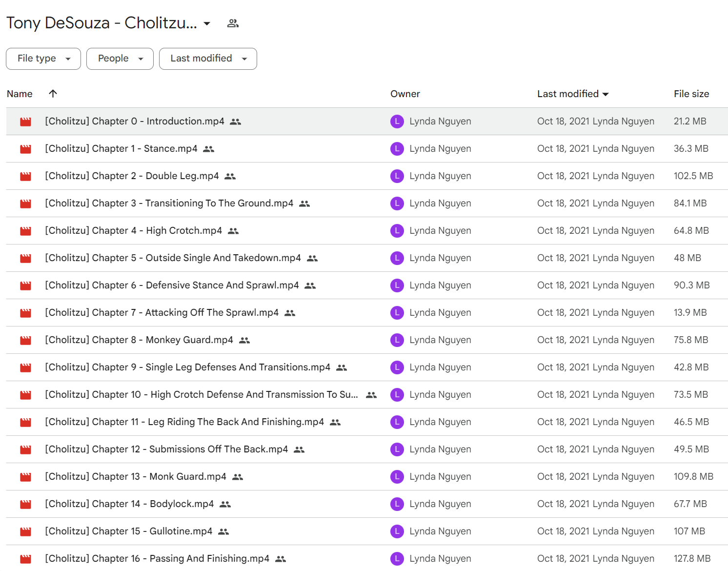
Task: Expand the Tony DeSouza folder title menu
Action: pyautogui.click(x=207, y=23)
